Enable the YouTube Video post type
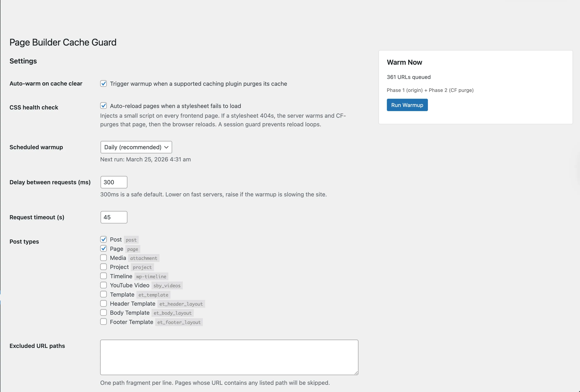The image size is (580, 392). [x=103, y=285]
